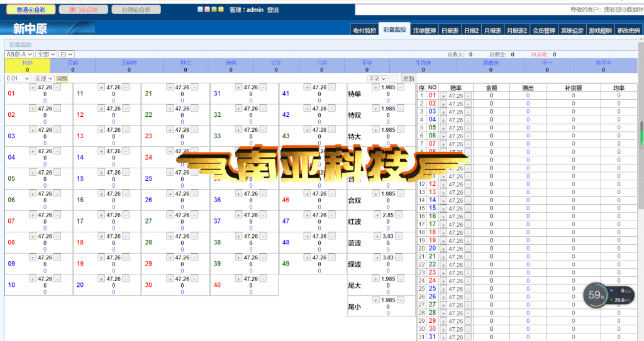The height and width of the screenshot is (341, 644).
Task: Click plus button for grid number 28
Action: [x=170, y=236]
